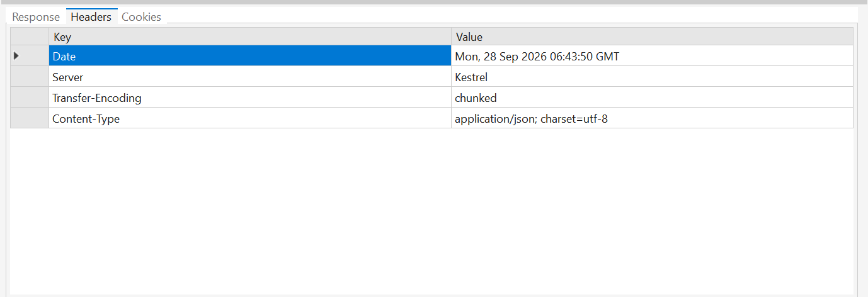Viewport: 868px width, 297px height.
Task: Select the Content-Type key cell
Action: pyautogui.click(x=250, y=118)
